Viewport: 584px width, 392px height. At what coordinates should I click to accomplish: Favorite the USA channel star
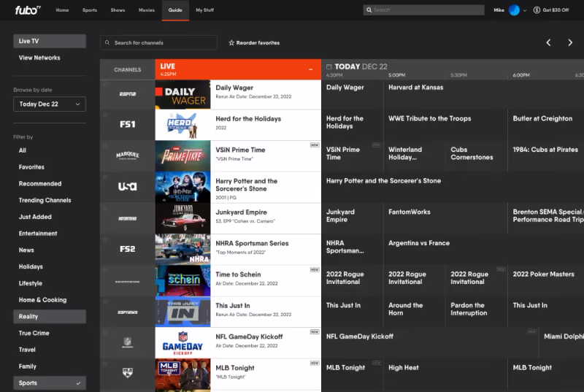tap(105, 177)
